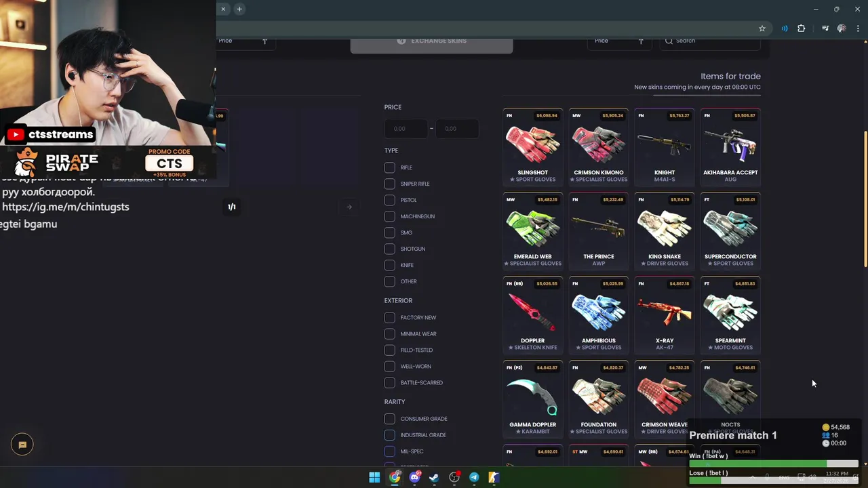The image size is (868, 488).
Task: Open Steam from the taskbar
Action: [434, 477]
